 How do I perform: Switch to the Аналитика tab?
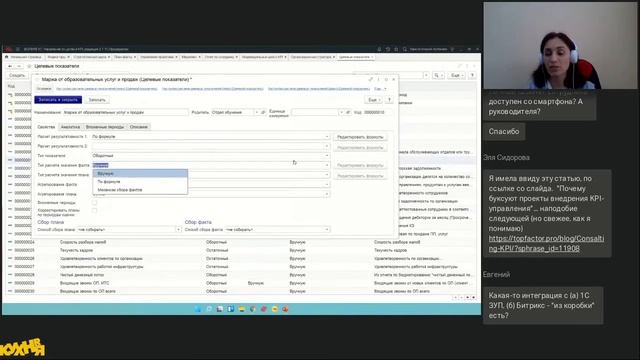point(70,127)
